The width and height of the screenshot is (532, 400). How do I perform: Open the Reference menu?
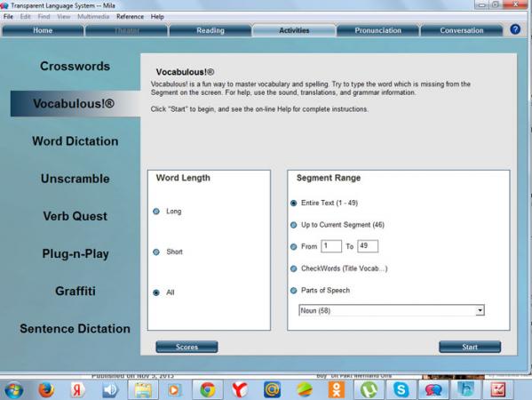click(x=130, y=17)
